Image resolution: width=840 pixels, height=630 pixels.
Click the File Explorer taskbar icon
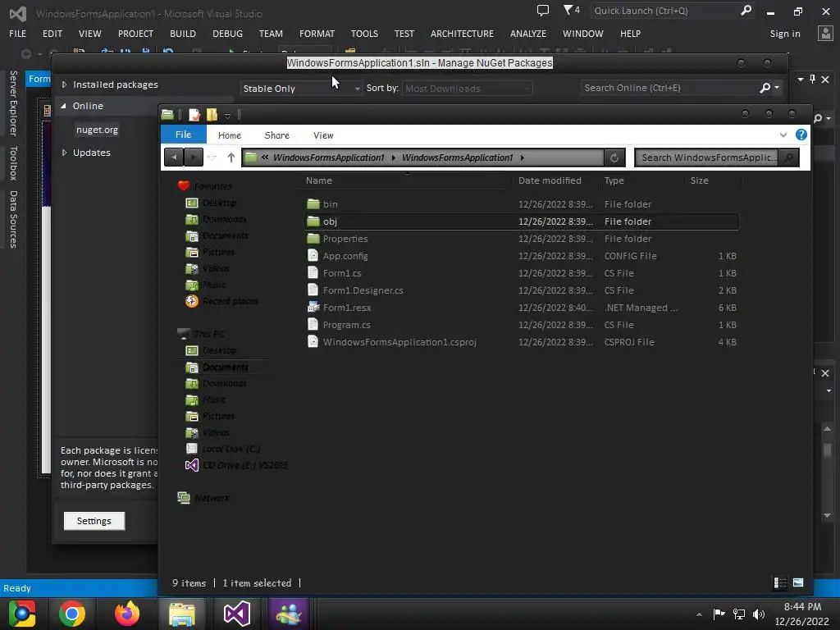[182, 614]
